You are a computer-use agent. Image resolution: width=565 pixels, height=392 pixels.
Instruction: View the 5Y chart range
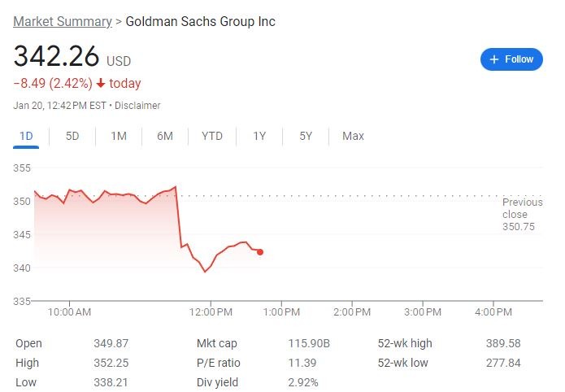pyautogui.click(x=306, y=136)
